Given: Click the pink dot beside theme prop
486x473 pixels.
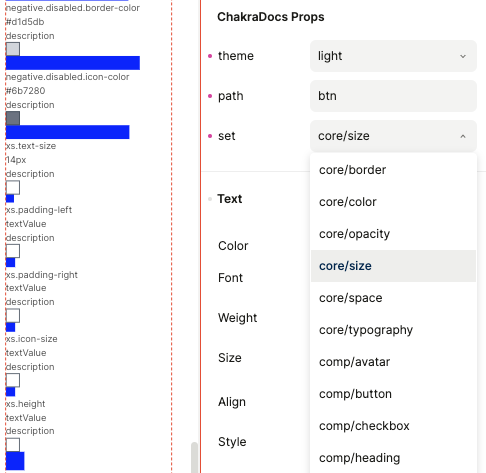Looking at the screenshot, I should click(210, 56).
